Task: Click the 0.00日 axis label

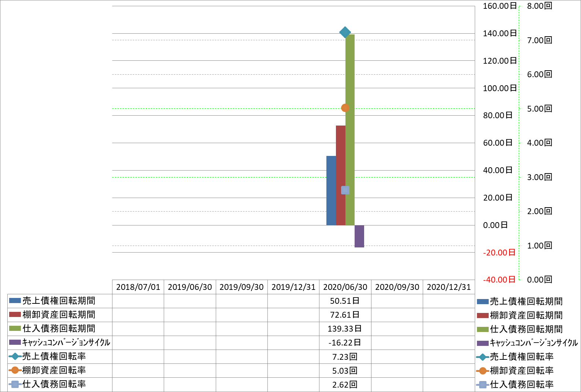Action: pos(495,225)
